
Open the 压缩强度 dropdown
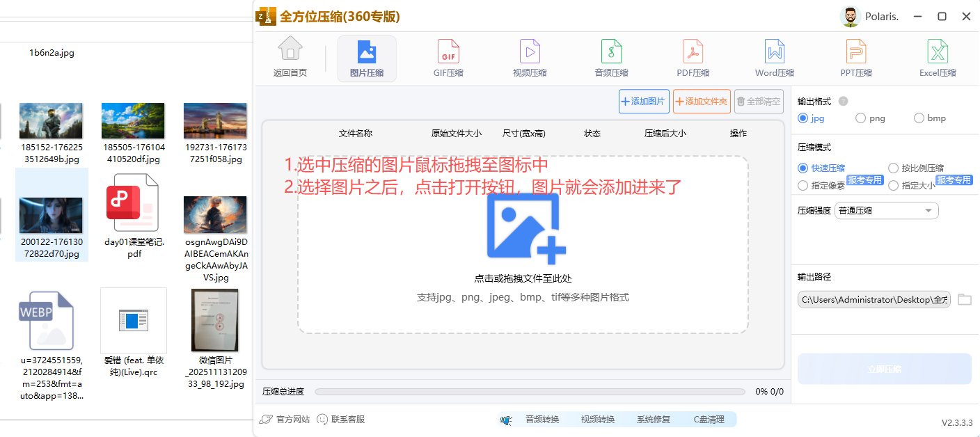point(886,210)
